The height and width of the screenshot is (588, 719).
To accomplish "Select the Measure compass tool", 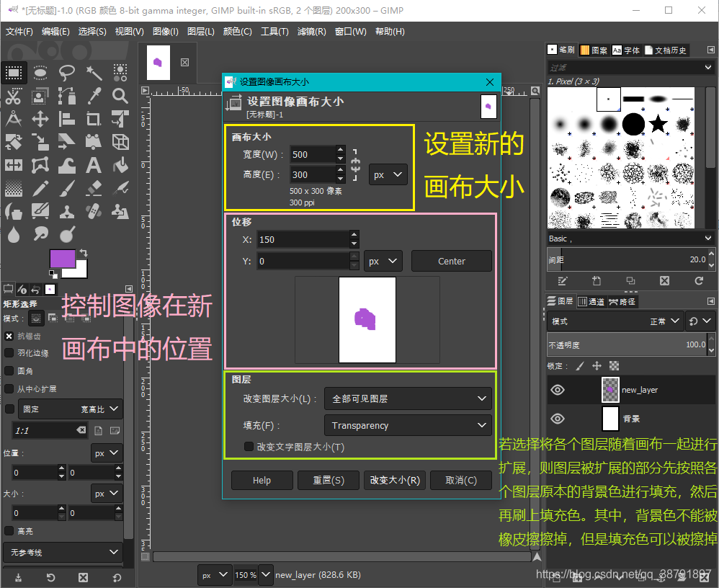I will coord(13,119).
